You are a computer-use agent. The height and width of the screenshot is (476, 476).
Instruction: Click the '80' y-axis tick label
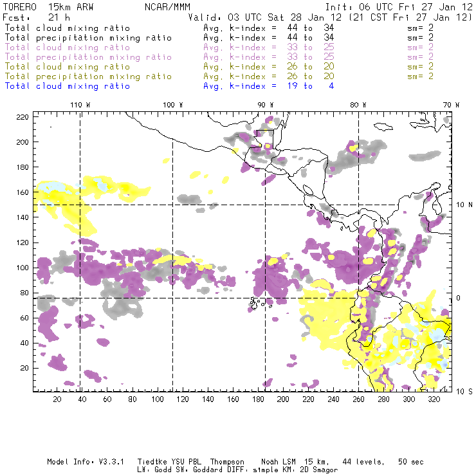point(24,293)
